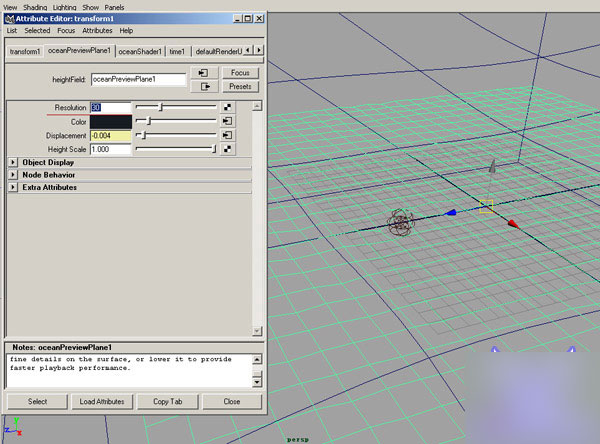The width and height of the screenshot is (600, 444).
Task: Click the "persp" camera label
Action: (x=298, y=440)
